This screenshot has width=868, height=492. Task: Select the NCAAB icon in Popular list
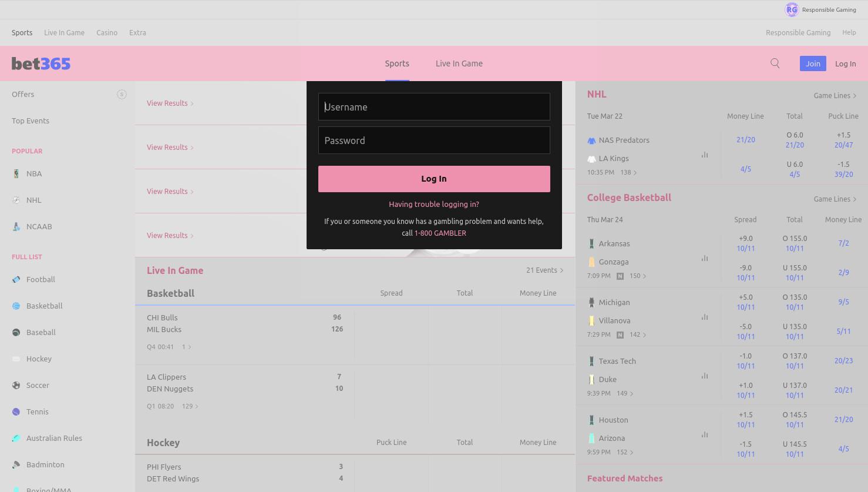click(x=16, y=226)
